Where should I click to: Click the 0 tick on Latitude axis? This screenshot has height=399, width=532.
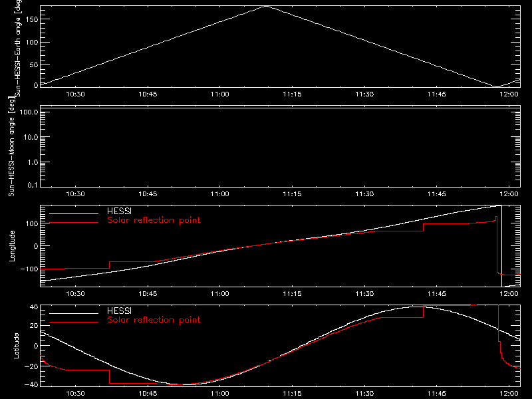tap(36, 346)
